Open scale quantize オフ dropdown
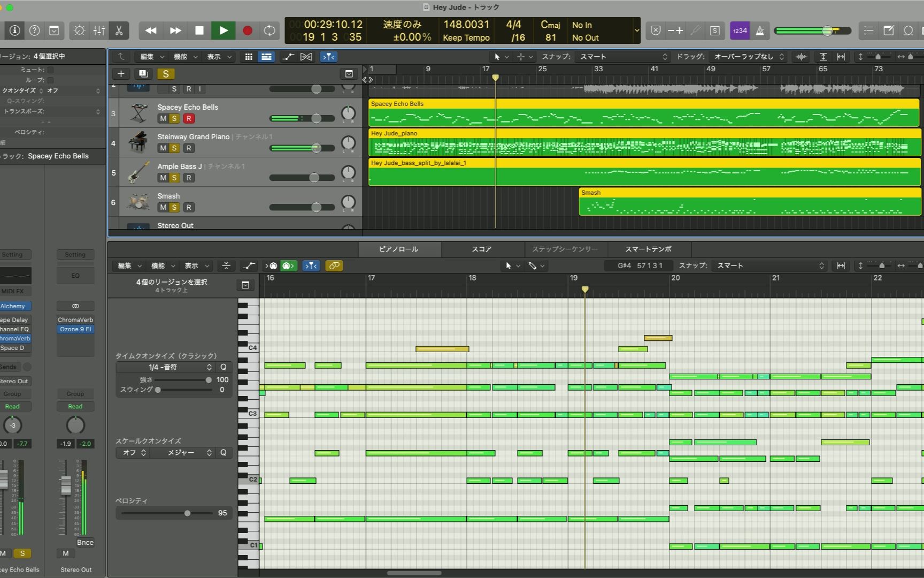924x578 pixels. tap(133, 453)
